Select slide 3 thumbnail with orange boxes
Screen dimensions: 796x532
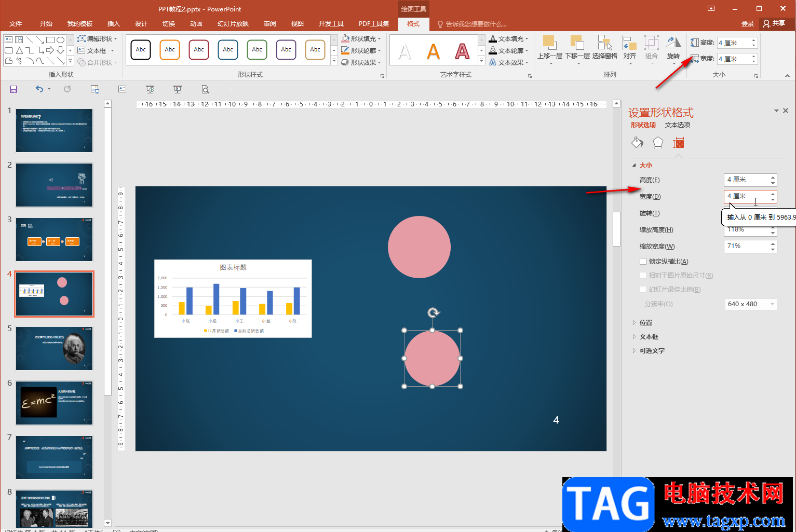(55, 239)
